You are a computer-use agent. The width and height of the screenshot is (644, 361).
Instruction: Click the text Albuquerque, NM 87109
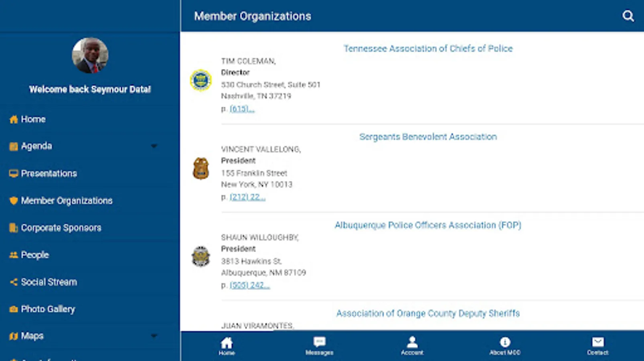pyautogui.click(x=263, y=273)
